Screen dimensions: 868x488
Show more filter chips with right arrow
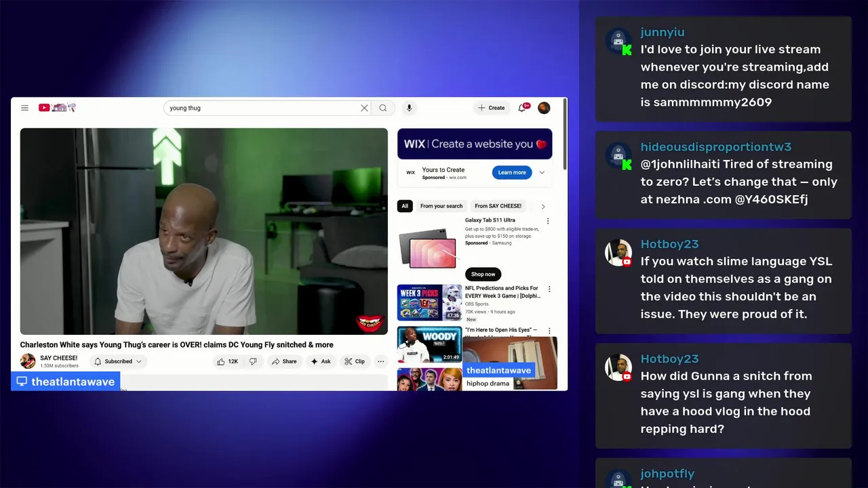(542, 206)
